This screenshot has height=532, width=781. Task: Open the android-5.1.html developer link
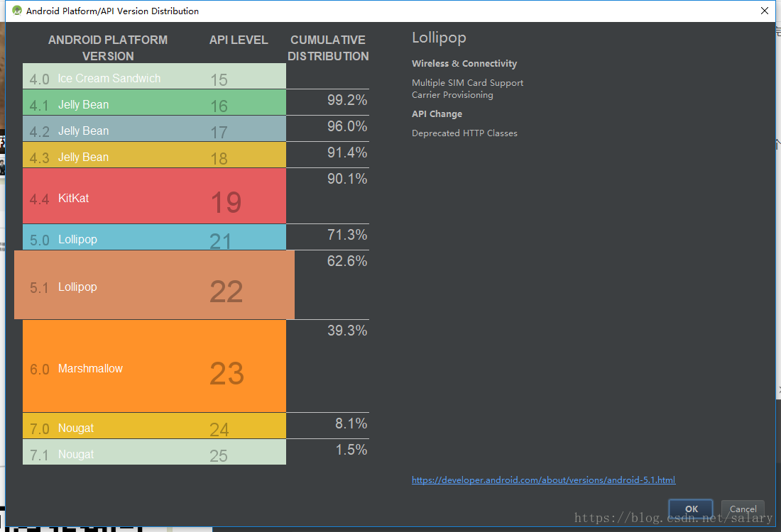[543, 480]
